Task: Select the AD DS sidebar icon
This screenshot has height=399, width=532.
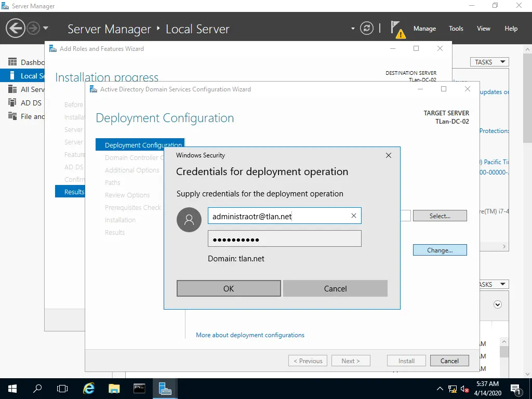Action: tap(12, 102)
